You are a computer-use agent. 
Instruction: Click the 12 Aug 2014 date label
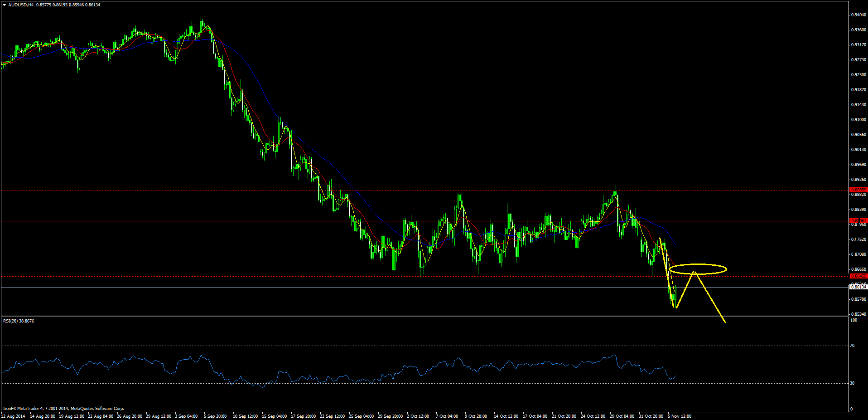coord(14,416)
